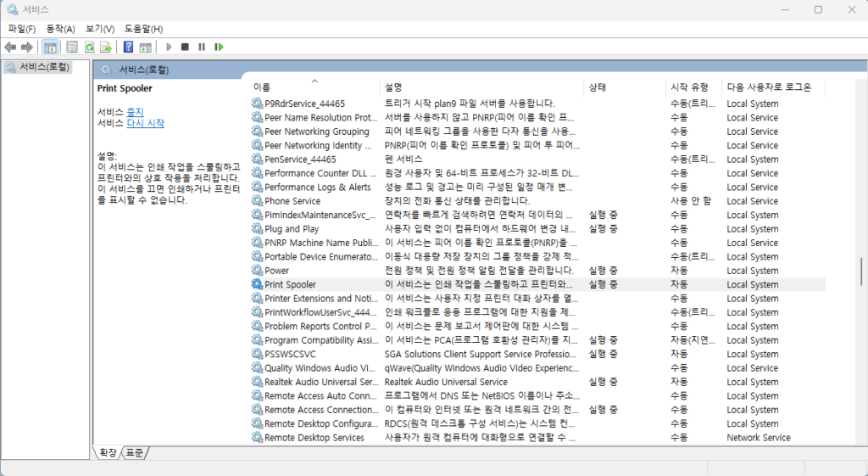Open the 동작(A) menu
Viewport: 868px width, 476px height.
[x=60, y=29]
